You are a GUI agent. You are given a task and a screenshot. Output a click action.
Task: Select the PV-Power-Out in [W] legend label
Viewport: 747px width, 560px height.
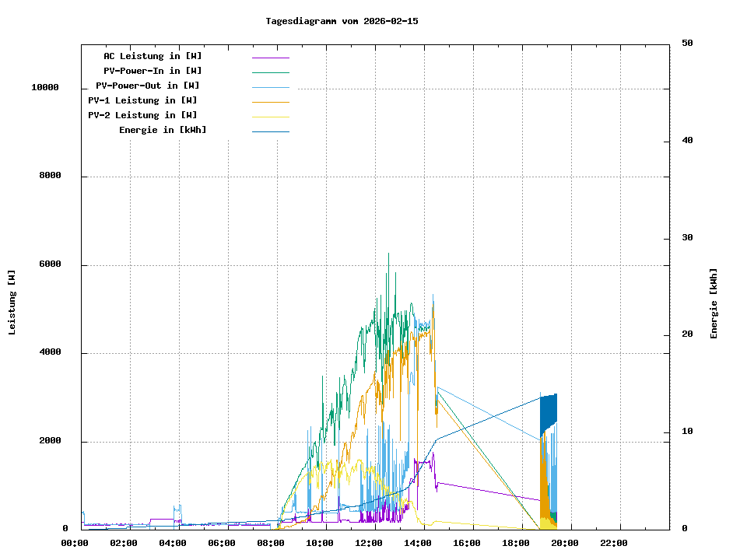coord(147,86)
